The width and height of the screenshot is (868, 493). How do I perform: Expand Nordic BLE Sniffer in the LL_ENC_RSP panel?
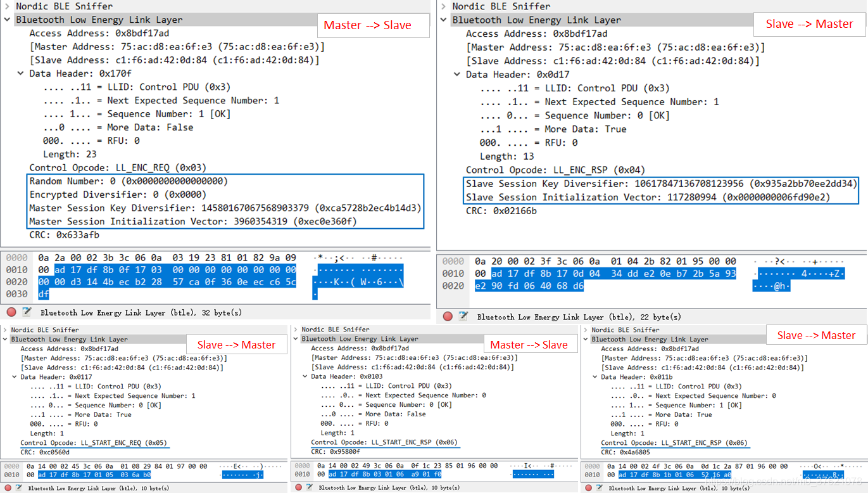coord(443,6)
